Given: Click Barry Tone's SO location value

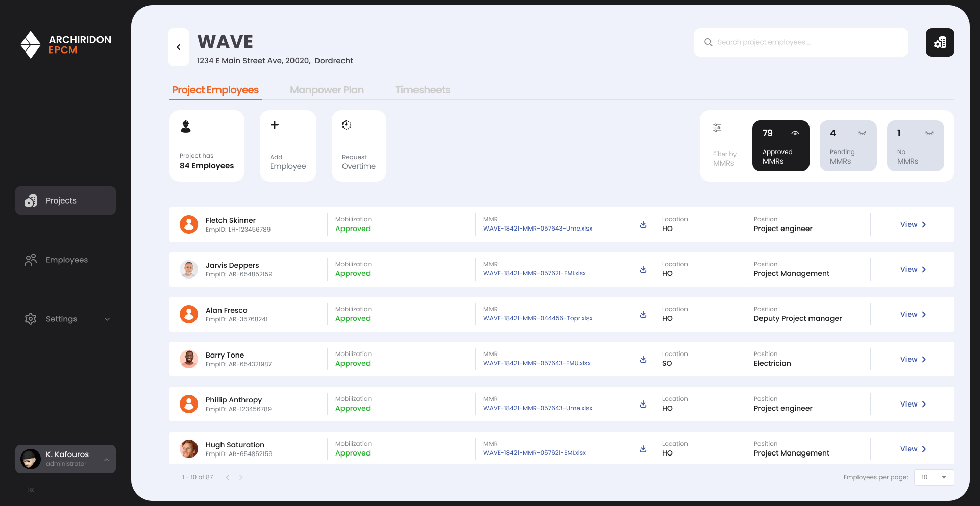Looking at the screenshot, I should point(667,364).
